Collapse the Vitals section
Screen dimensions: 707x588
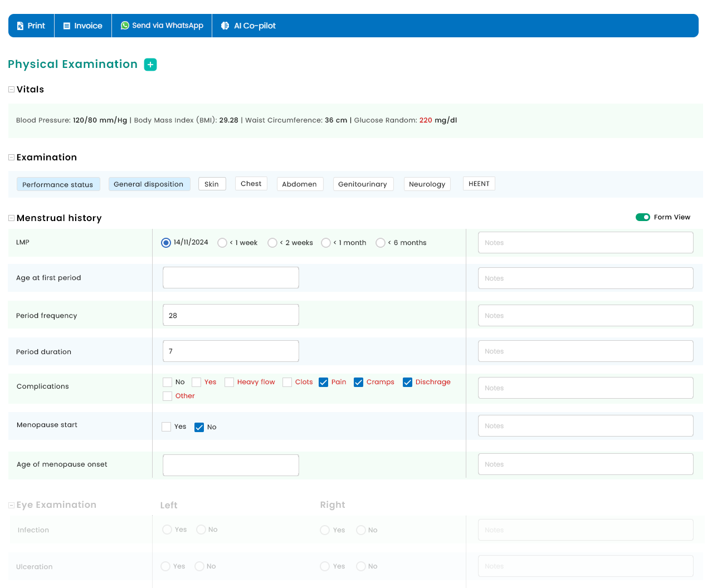[x=11, y=90]
